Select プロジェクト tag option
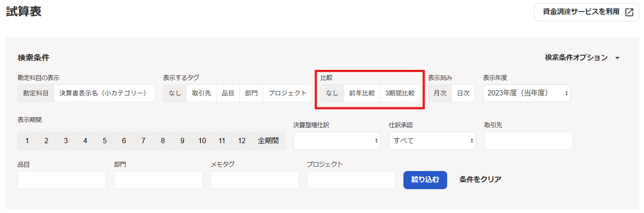Image resolution: width=644 pixels, height=213 pixels. [x=287, y=93]
